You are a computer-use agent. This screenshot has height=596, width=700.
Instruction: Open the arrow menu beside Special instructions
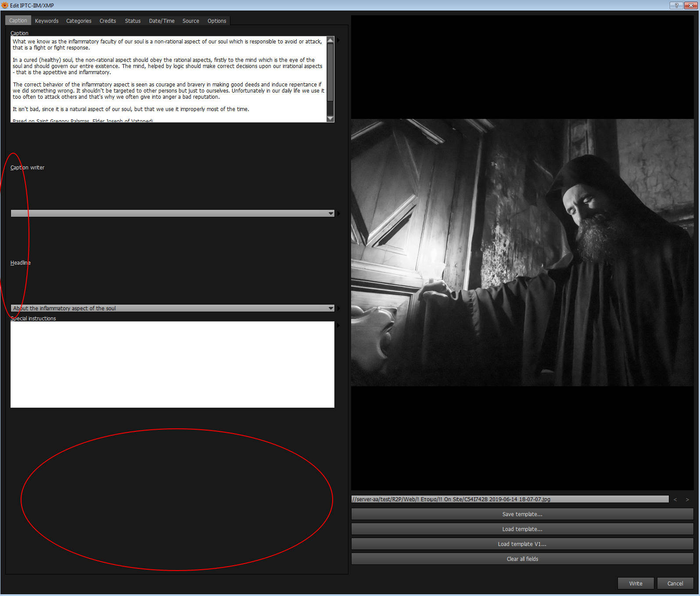[x=338, y=325]
